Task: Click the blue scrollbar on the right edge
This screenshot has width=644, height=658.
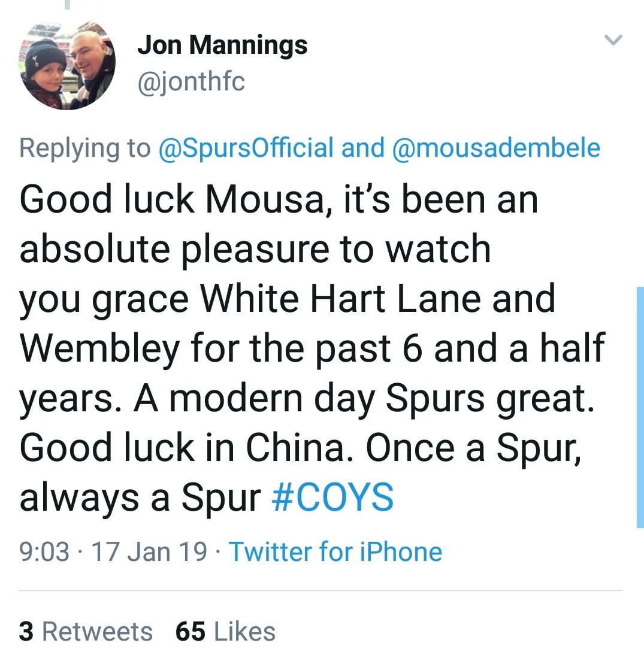Action: tap(639, 407)
